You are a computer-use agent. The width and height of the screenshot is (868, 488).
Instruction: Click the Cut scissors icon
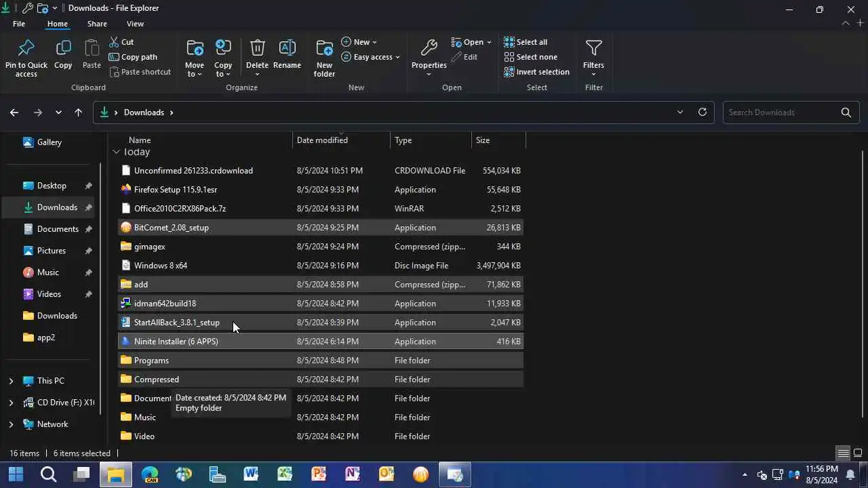[x=114, y=42]
